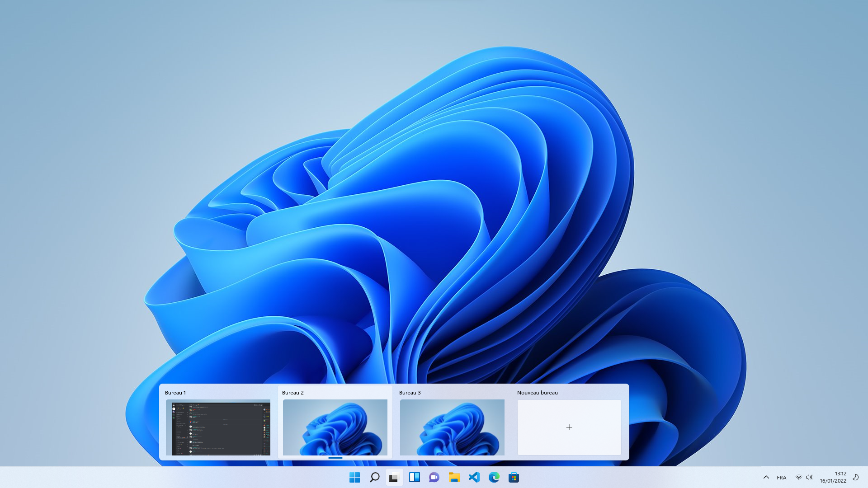868x488 pixels.
Task: Open the Windows Start menu
Action: click(x=354, y=477)
